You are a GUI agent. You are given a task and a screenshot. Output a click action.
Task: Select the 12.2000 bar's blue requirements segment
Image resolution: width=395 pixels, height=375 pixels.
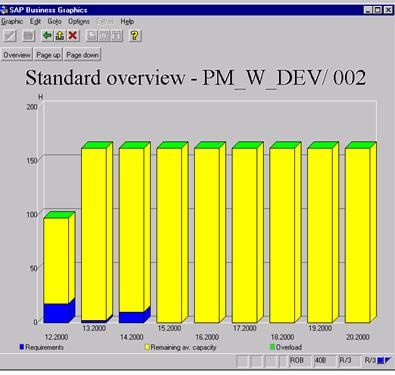click(x=56, y=313)
